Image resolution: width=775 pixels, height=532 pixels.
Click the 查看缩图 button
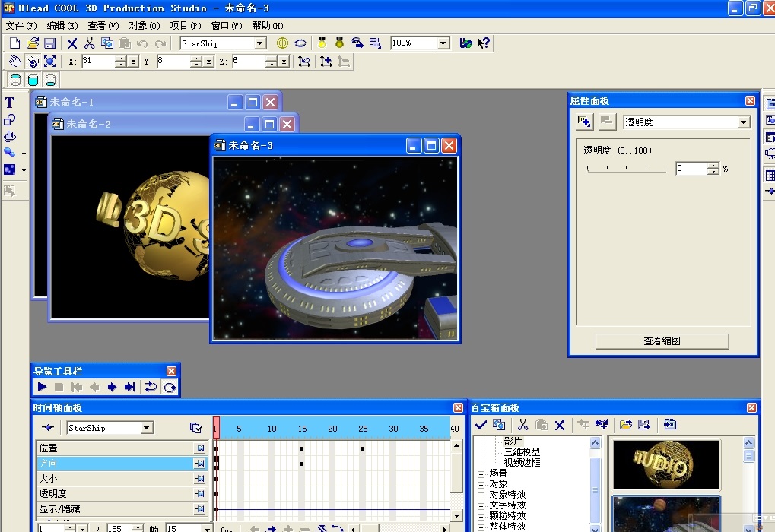pyautogui.click(x=662, y=341)
